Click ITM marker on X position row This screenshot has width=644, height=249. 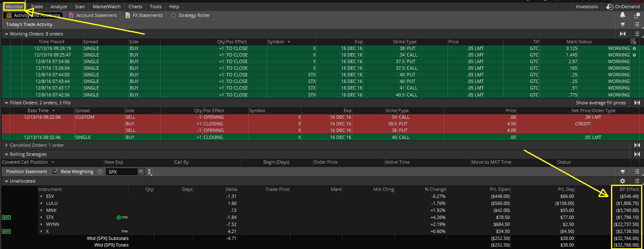tap(124, 232)
